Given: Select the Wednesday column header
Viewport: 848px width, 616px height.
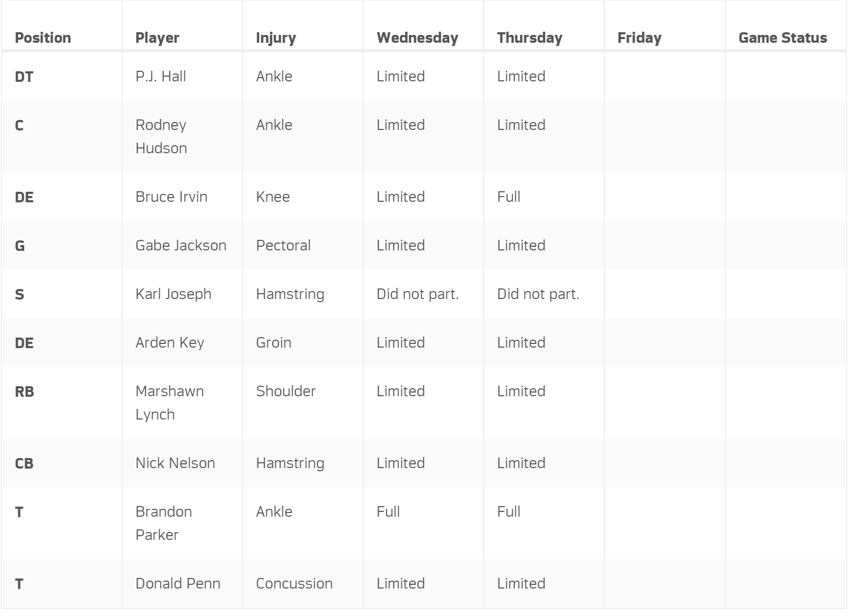Looking at the screenshot, I should (417, 38).
